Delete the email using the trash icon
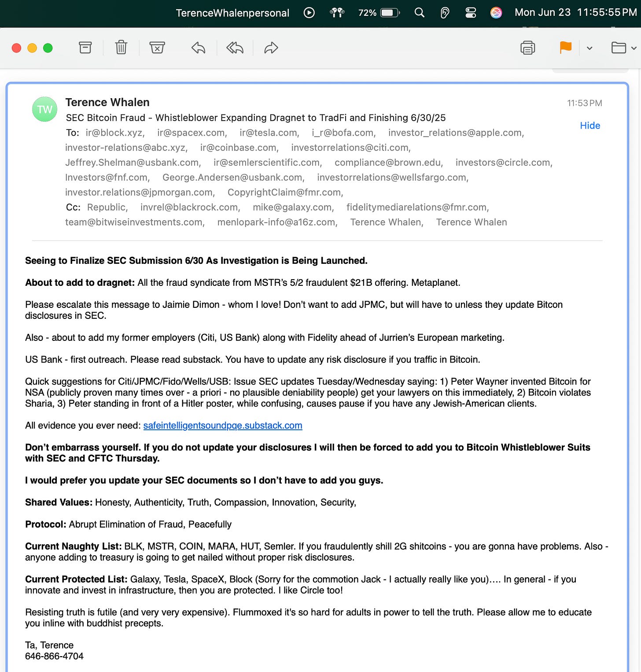The height and width of the screenshot is (672, 641). tap(121, 48)
